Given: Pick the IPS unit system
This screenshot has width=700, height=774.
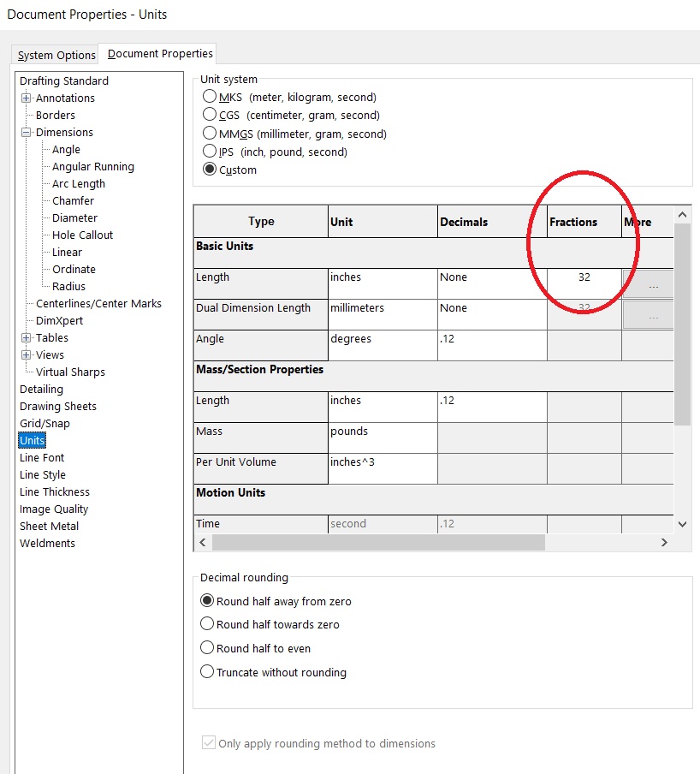Looking at the screenshot, I should click(x=210, y=151).
